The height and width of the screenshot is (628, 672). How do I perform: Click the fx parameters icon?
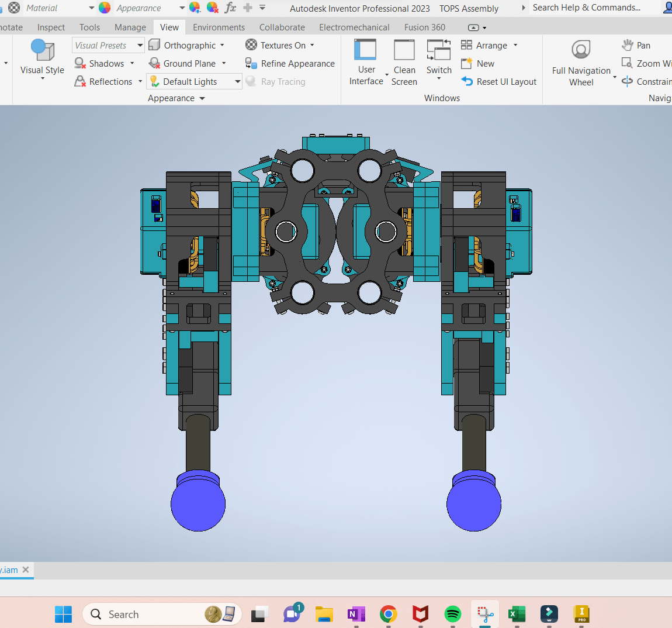231,8
